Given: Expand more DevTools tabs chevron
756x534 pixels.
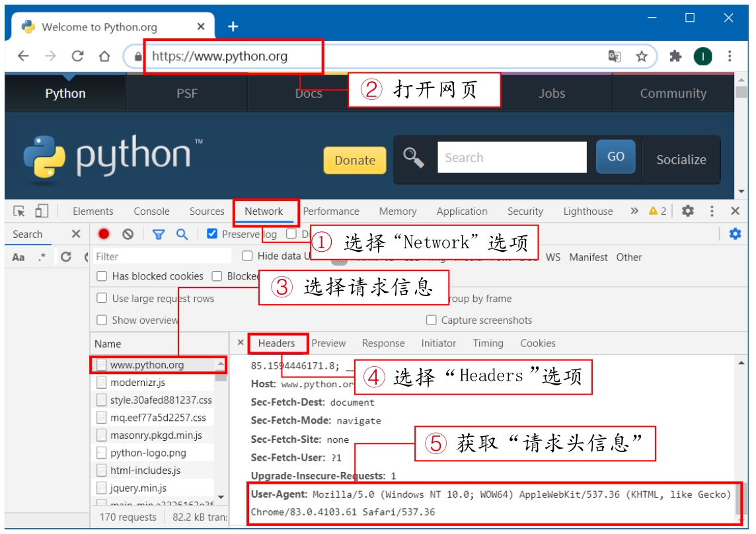Looking at the screenshot, I should pyautogui.click(x=634, y=211).
